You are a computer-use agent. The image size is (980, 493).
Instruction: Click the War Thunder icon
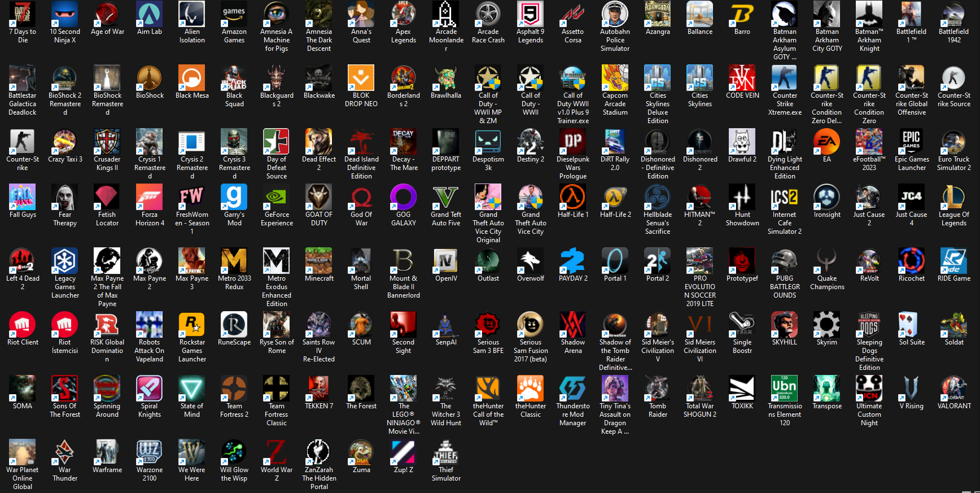(x=65, y=452)
